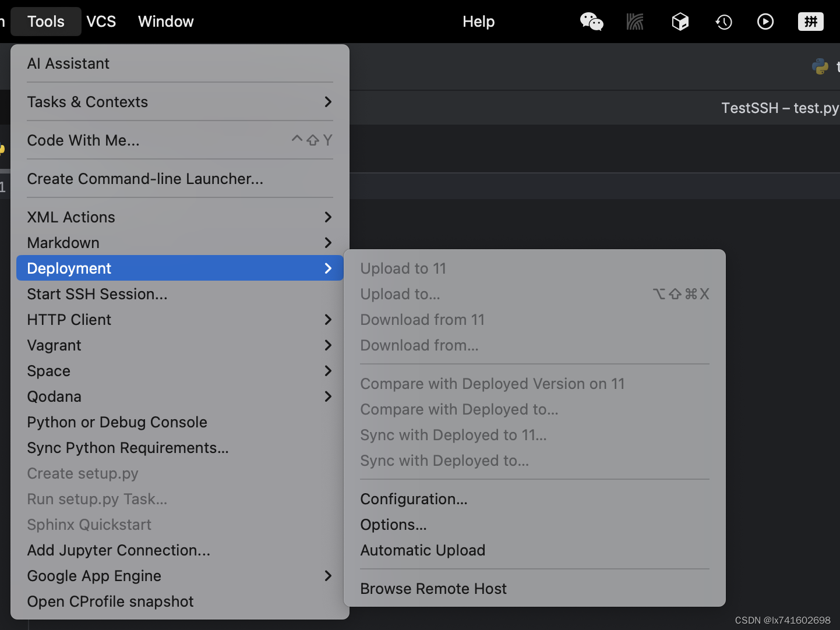Click Compare with Deployed Version on 11
Viewport: 840px width, 630px height.
pyautogui.click(x=535, y=384)
